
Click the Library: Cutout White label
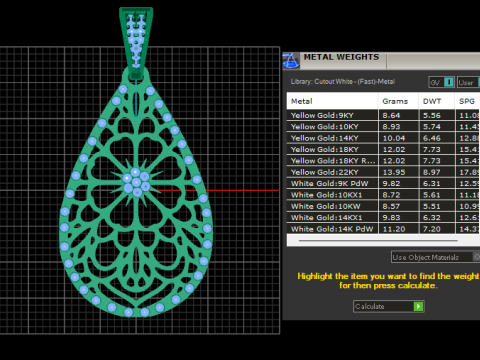[x=343, y=82]
